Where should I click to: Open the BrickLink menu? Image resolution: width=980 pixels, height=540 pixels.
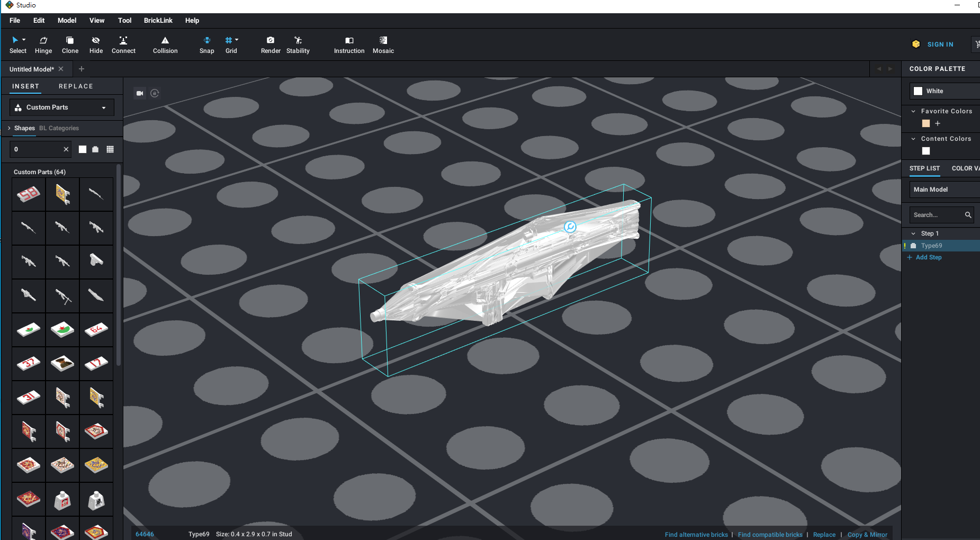[x=158, y=21]
